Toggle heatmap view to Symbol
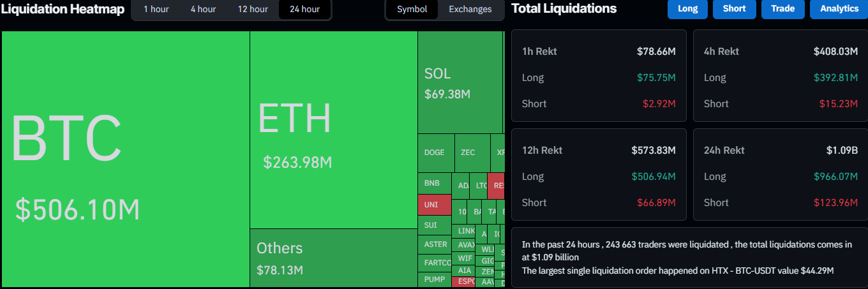 point(412,10)
